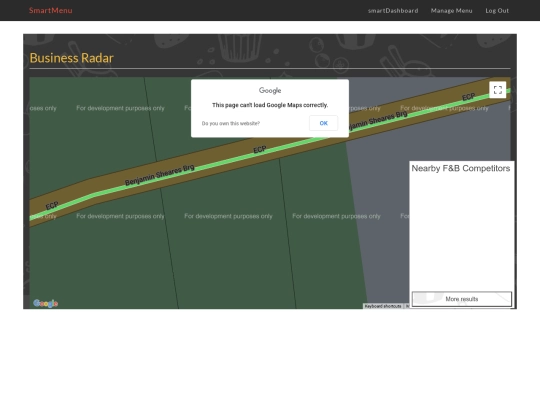This screenshot has width=540, height=405.
Task: Load More results of nearby competitors
Action: pyautogui.click(x=462, y=299)
